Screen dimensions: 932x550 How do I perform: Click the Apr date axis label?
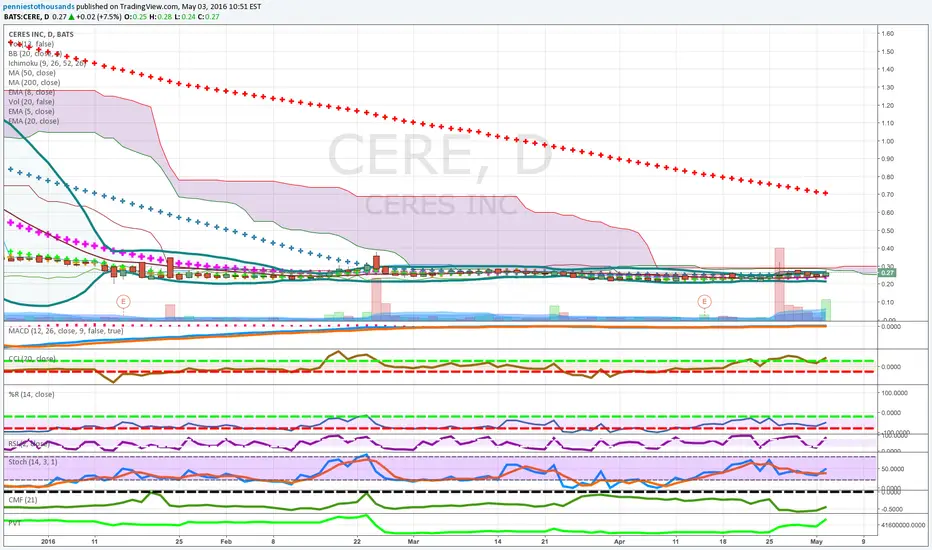[x=619, y=542]
